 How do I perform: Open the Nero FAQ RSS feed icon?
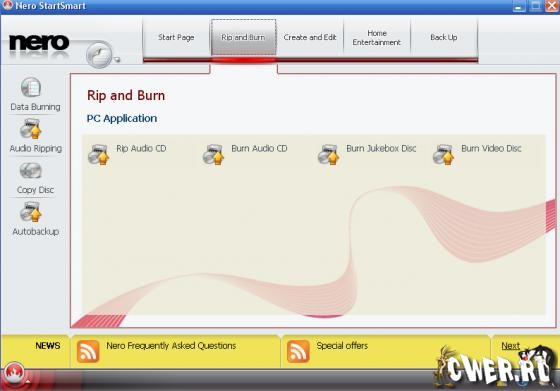[x=88, y=351]
